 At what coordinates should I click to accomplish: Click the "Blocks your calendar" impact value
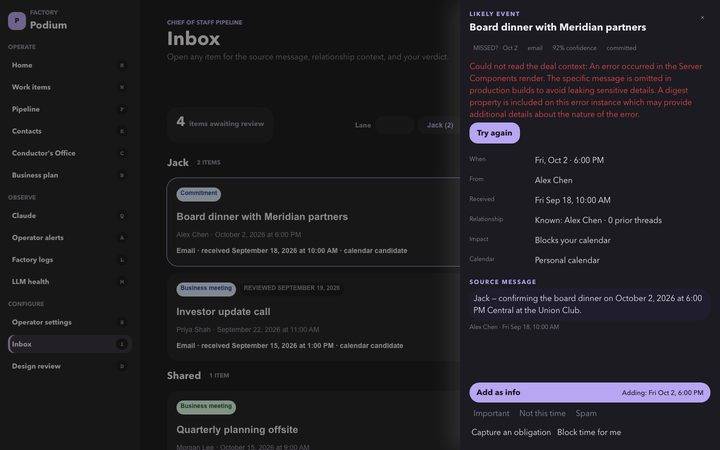(x=573, y=240)
